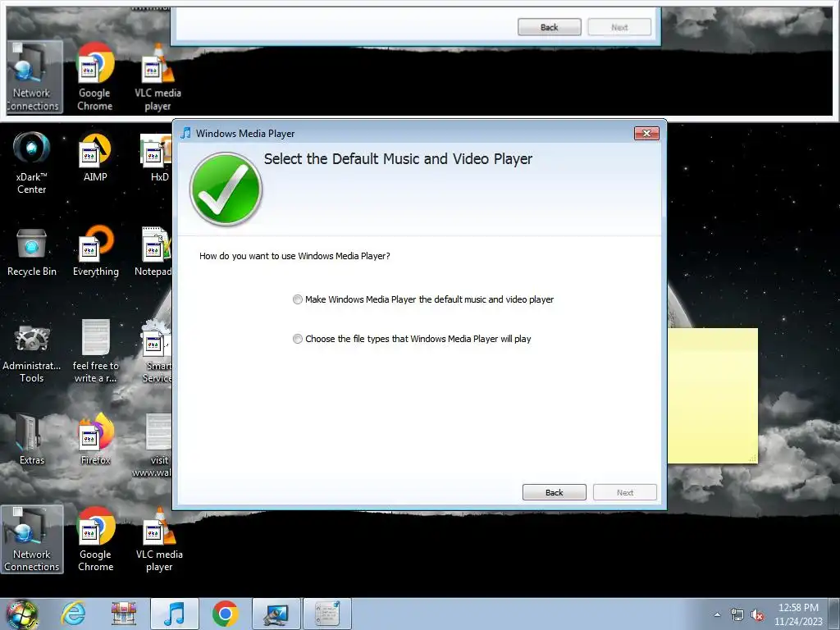Select the 'feel free to write a r...' file
Image resolution: width=840 pixels, height=630 pixels.
(95, 351)
